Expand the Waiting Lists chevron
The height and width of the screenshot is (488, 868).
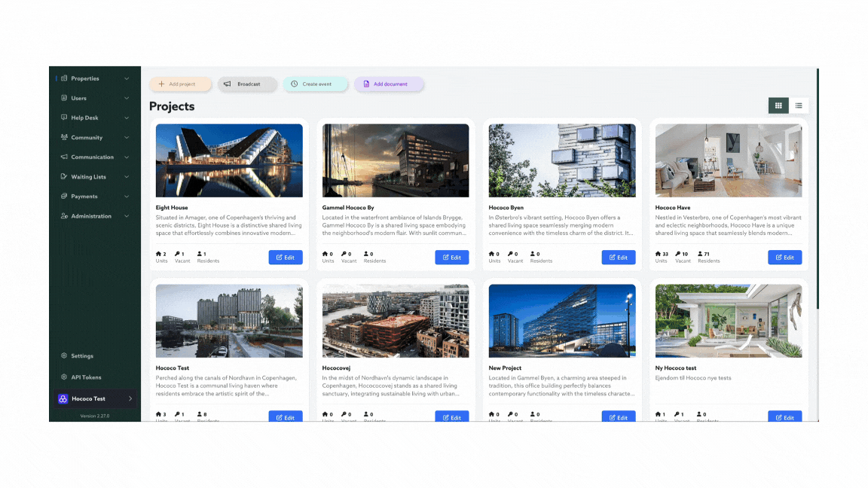point(127,177)
